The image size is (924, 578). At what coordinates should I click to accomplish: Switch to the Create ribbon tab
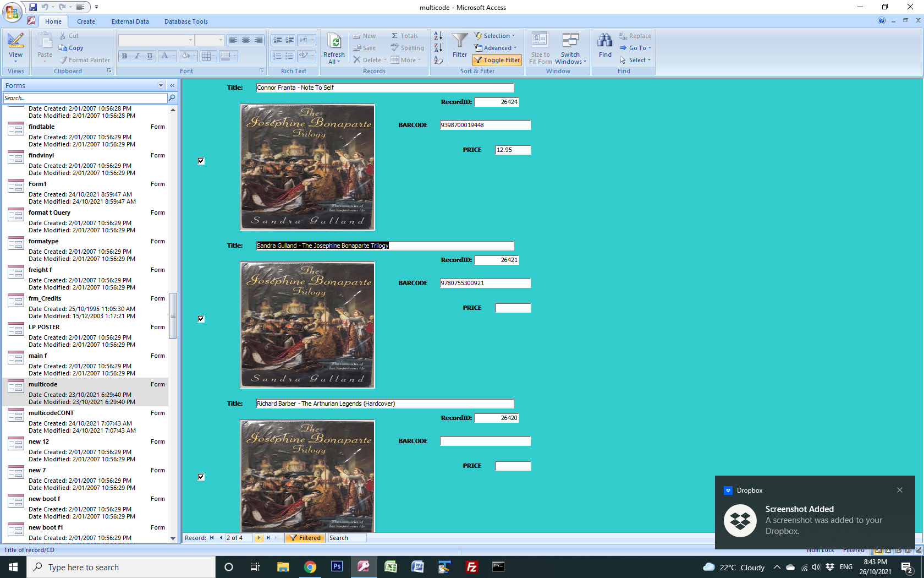point(86,21)
